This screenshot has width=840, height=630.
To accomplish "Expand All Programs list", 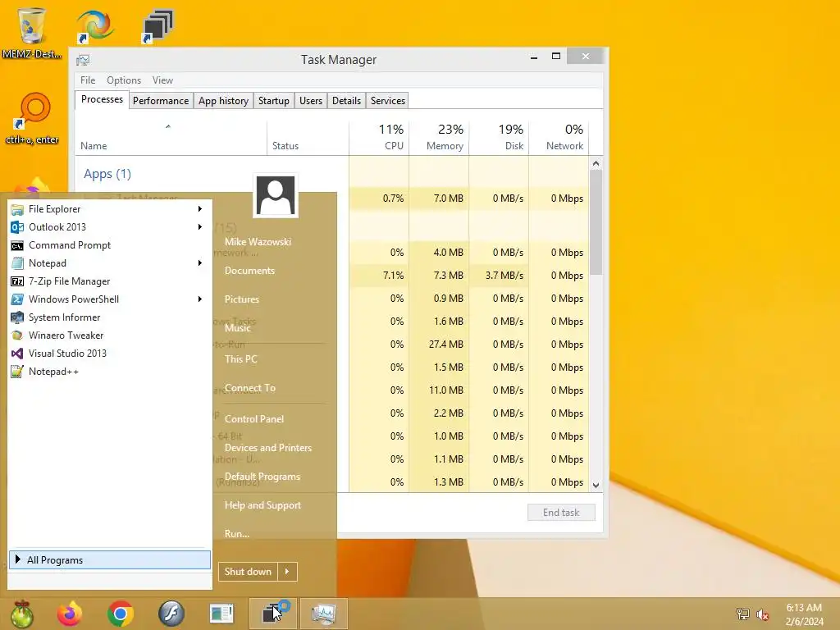I will pos(110,559).
